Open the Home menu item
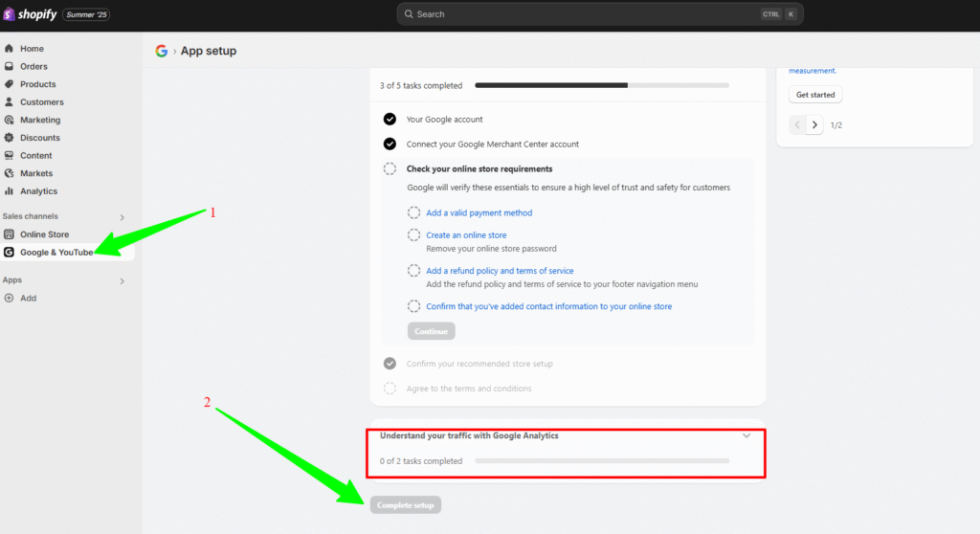The image size is (980, 534). pos(32,48)
